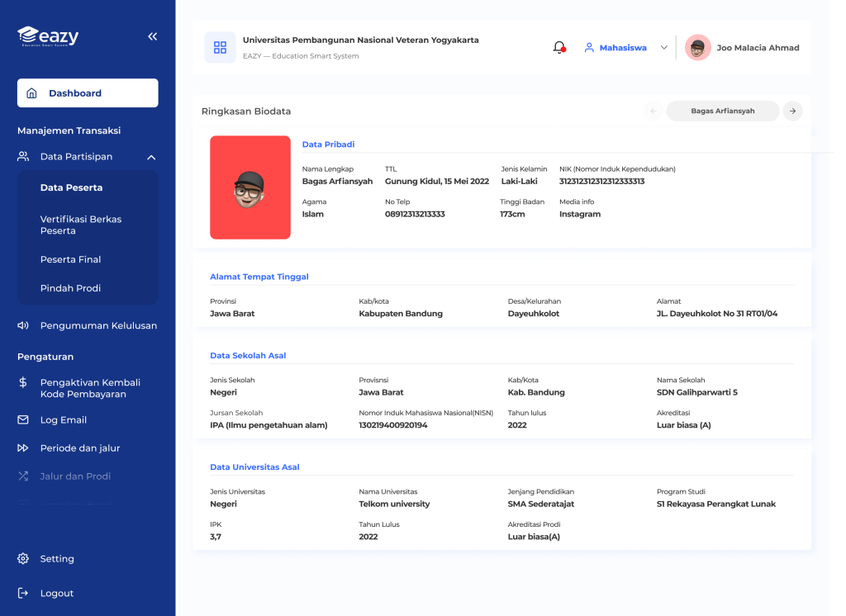Open the Pindah Prodi page

pyautogui.click(x=70, y=288)
